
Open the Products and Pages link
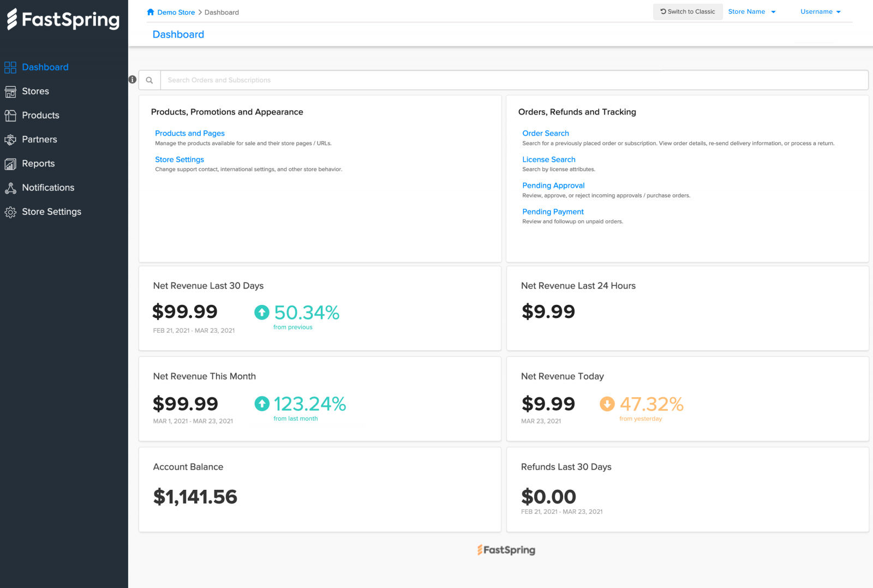pos(189,133)
